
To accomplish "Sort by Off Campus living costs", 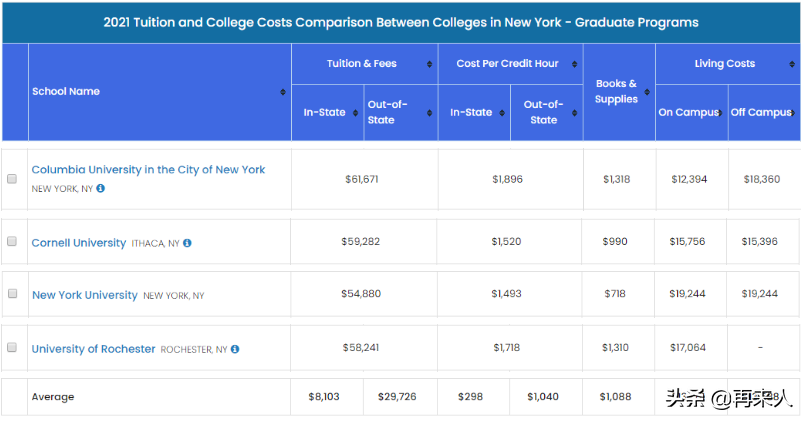I will (x=794, y=113).
